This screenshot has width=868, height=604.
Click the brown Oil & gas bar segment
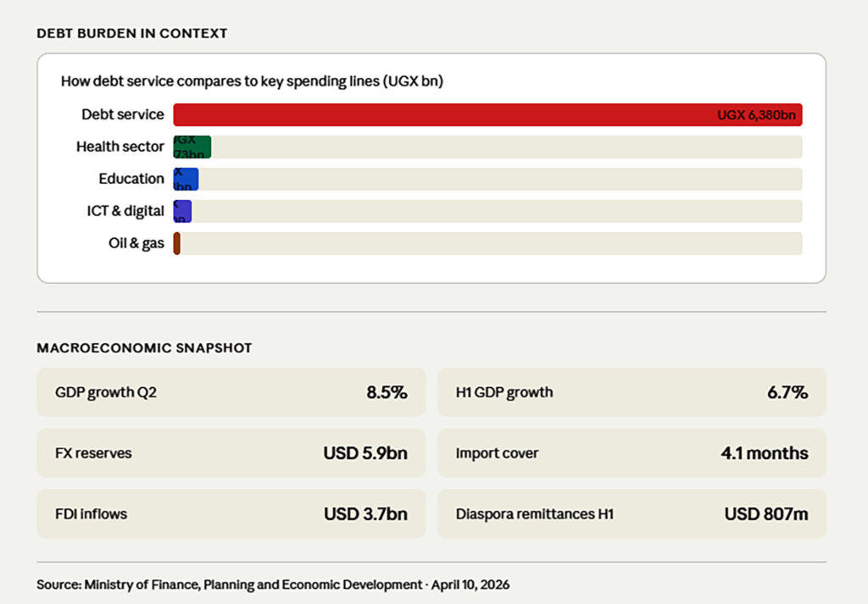coord(176,244)
